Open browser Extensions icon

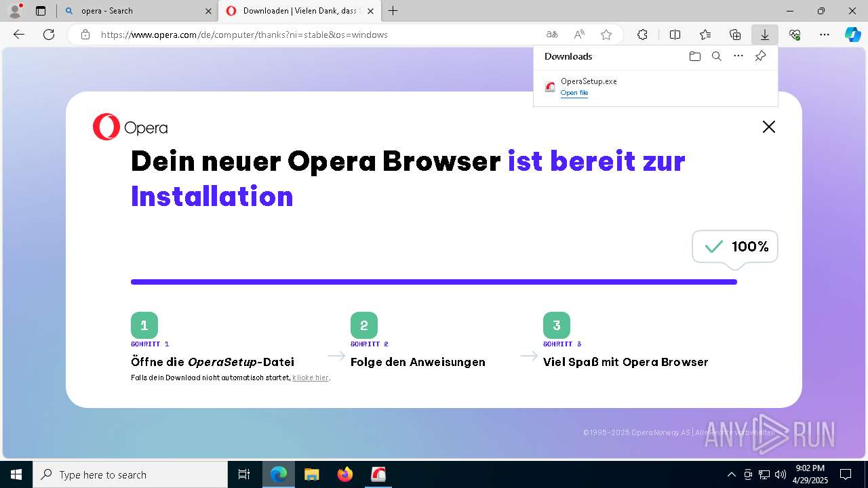[642, 35]
